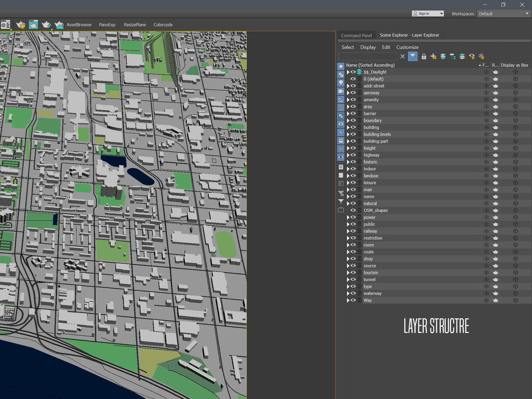
Task: Expand the addr:street layer
Action: (348, 86)
